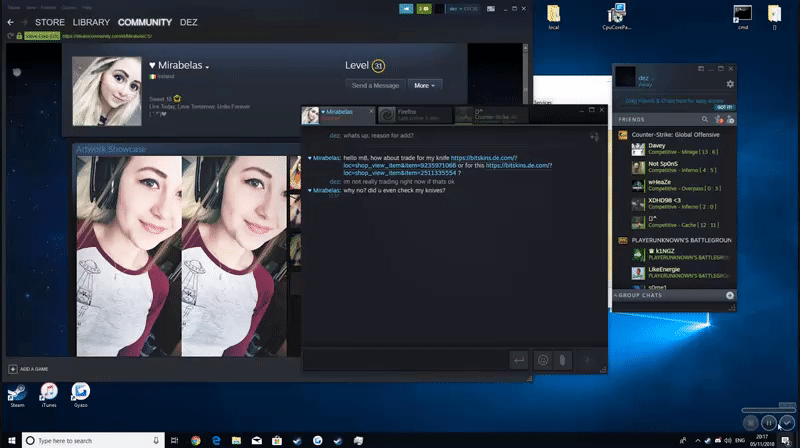This screenshot has width=800, height=448.
Task: Go back with the Steam back arrow
Action: tap(11, 22)
